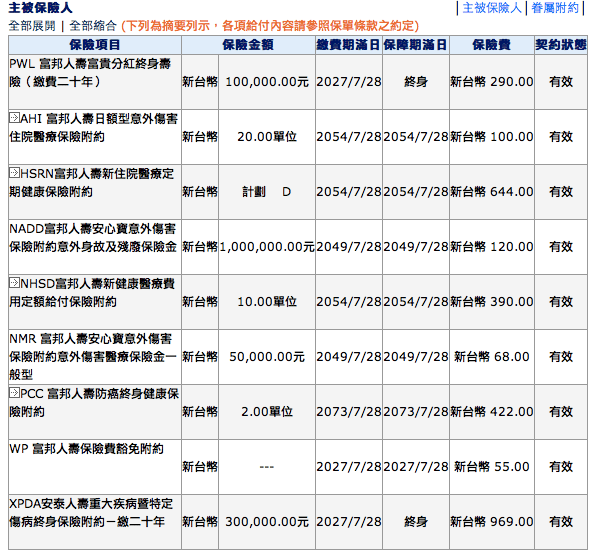Screen dimensions: 594x555
Task: Click the 保險金額 column header
Action: [248, 45]
